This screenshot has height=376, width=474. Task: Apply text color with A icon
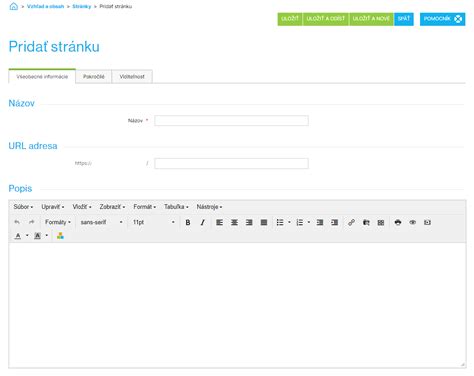(18, 236)
